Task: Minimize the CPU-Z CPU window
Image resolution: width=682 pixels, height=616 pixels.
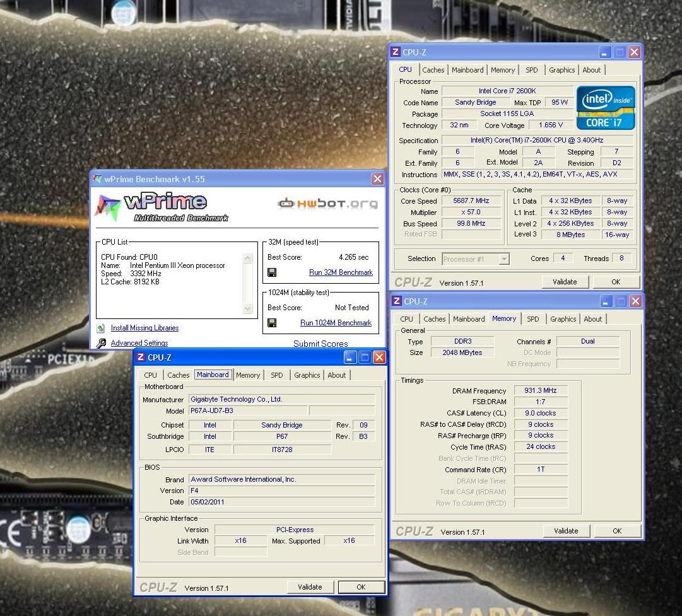Action: [x=605, y=52]
